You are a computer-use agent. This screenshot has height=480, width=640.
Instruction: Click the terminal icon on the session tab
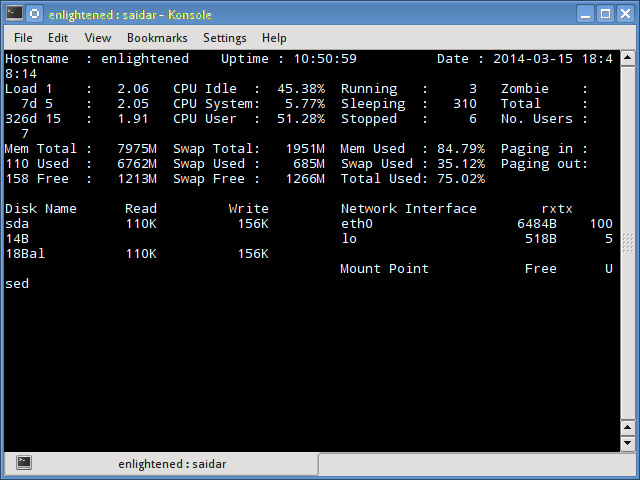[24, 463]
